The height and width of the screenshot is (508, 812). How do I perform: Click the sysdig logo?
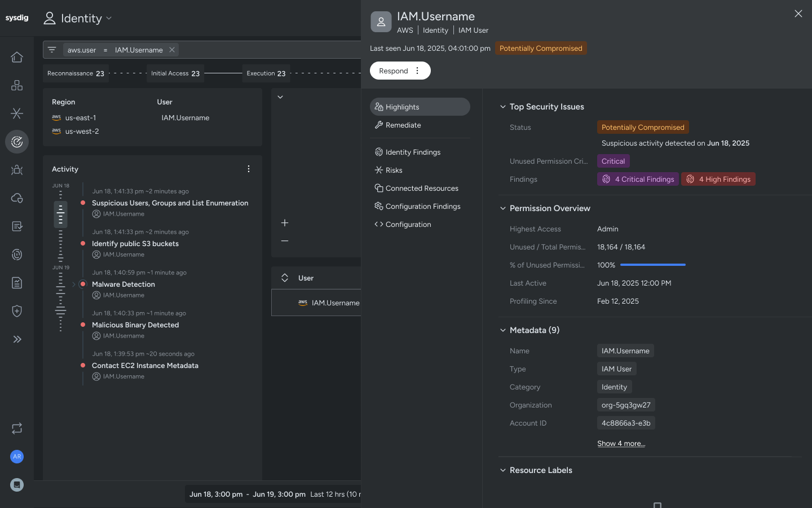click(17, 18)
